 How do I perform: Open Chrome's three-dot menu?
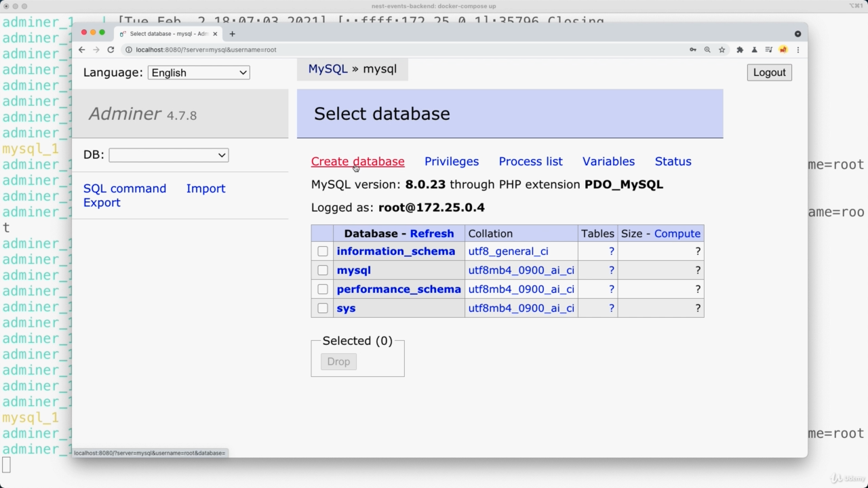tap(798, 49)
